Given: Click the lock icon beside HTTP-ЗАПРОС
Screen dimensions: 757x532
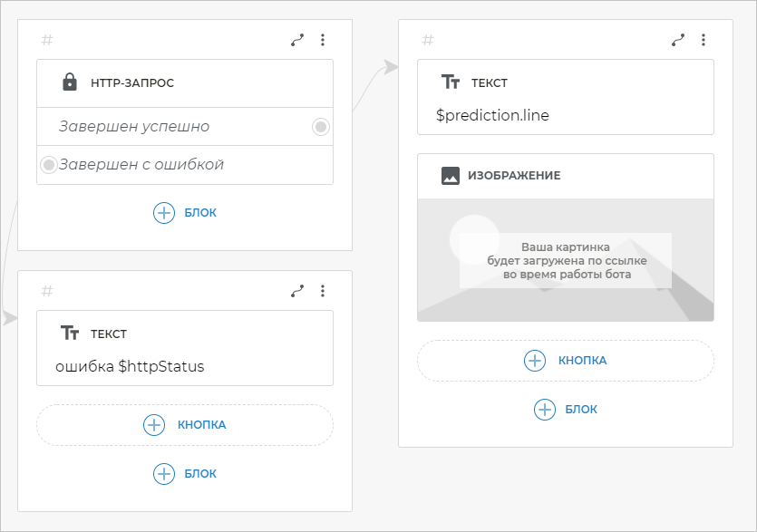Looking at the screenshot, I should [69, 82].
